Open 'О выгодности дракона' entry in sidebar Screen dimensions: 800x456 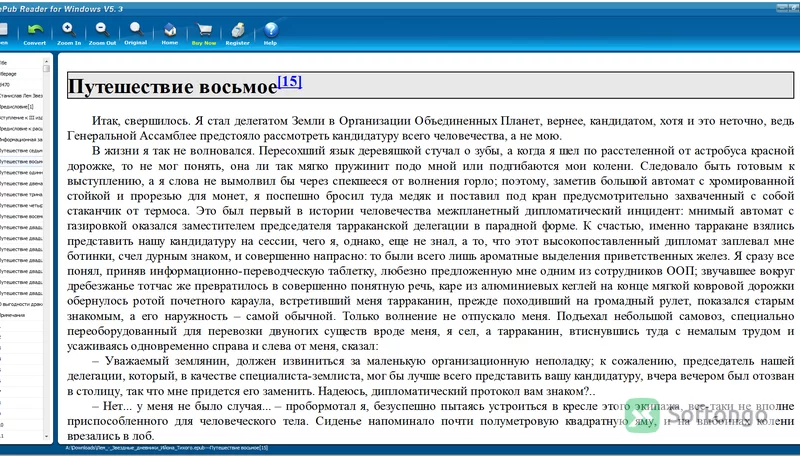coord(21,304)
